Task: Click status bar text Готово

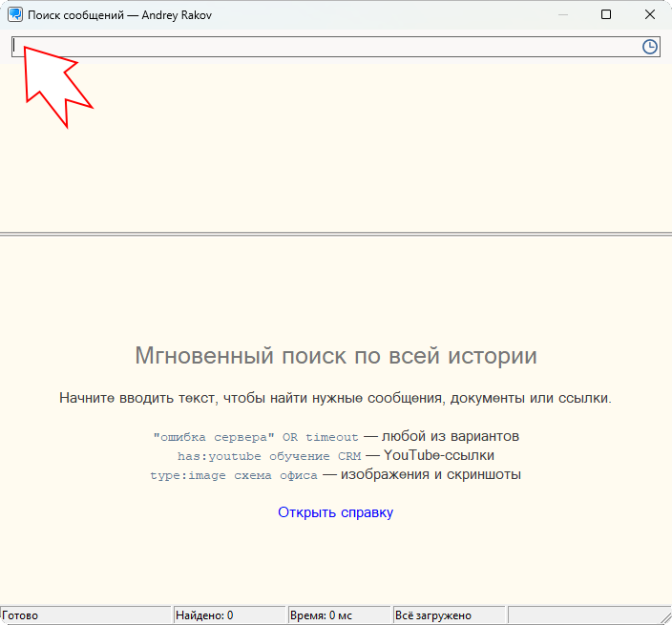Action: pyautogui.click(x=20, y=615)
